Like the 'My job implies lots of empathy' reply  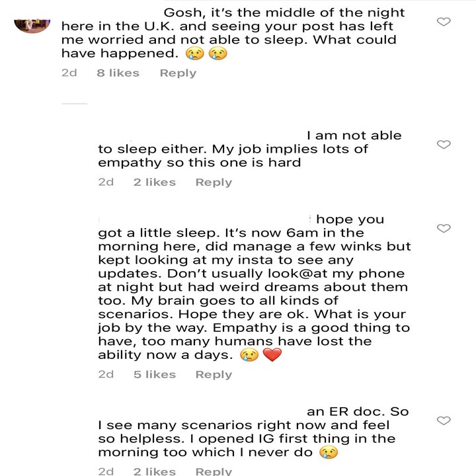444,144
